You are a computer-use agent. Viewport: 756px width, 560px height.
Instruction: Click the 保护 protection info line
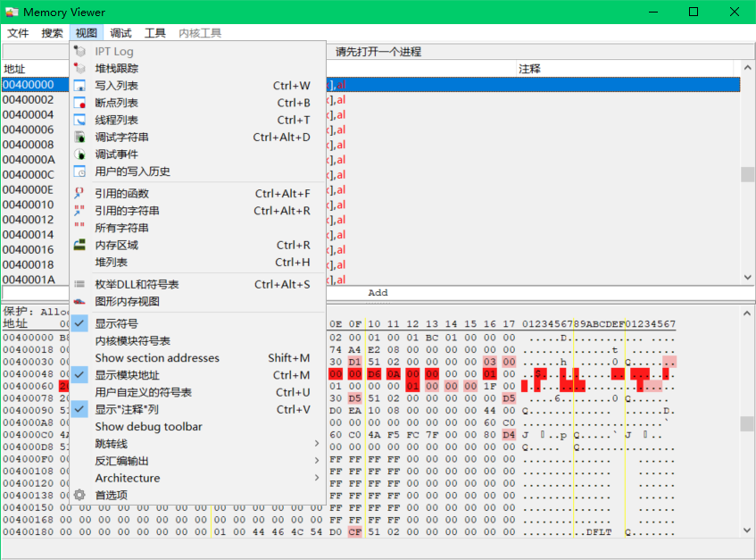pos(37,311)
